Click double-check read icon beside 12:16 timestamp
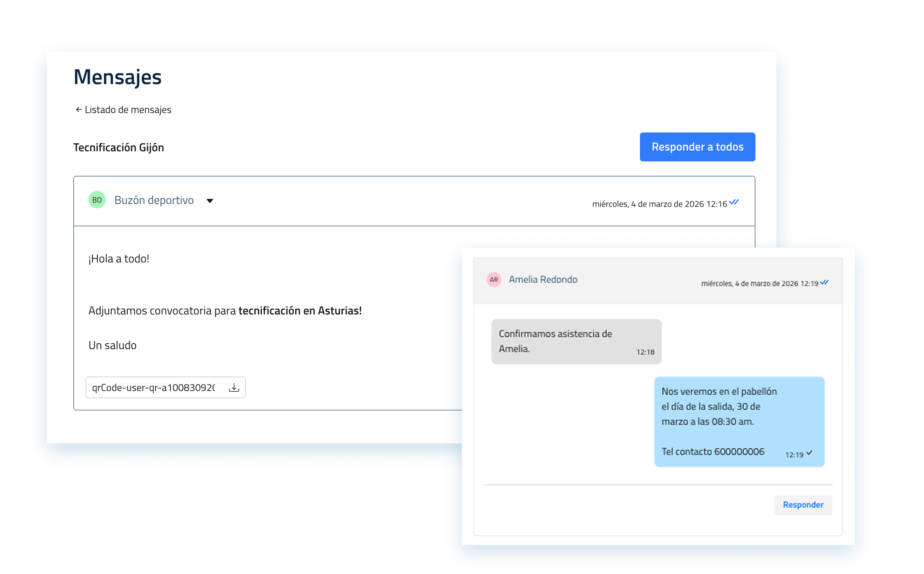The width and height of the screenshot is (924, 574). pos(734,202)
